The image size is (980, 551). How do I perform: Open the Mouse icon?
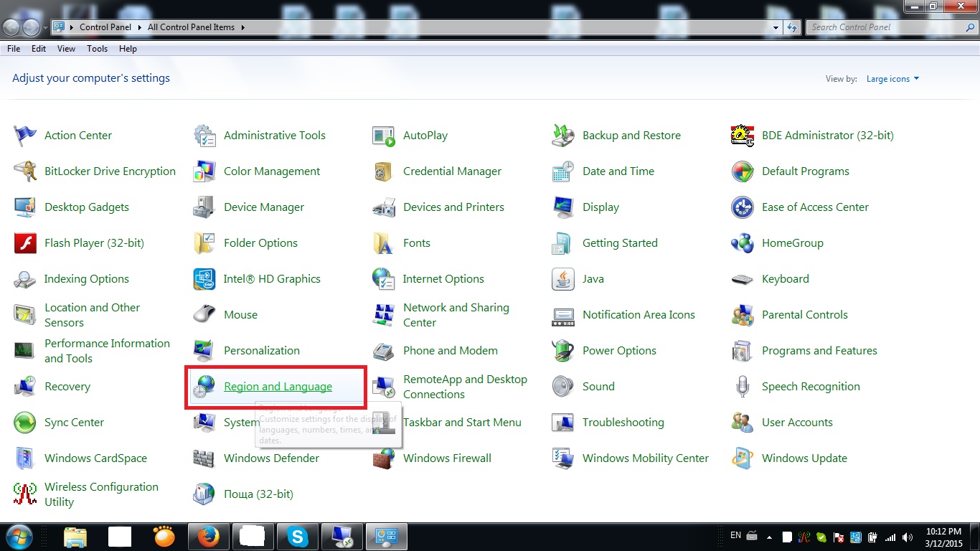204,314
